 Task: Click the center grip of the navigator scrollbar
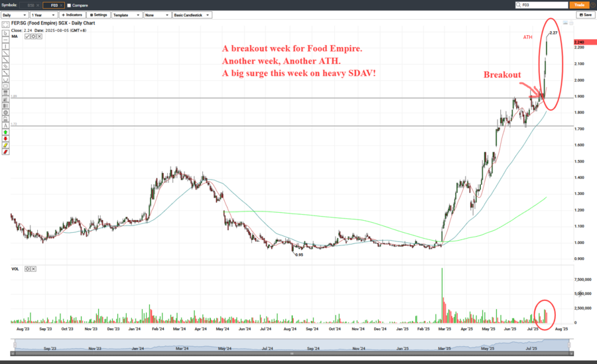click(x=292, y=353)
